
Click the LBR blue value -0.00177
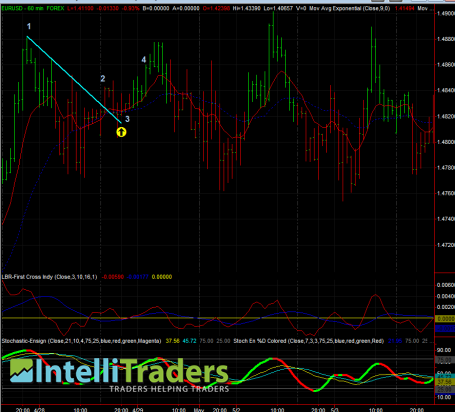pyautogui.click(x=138, y=277)
